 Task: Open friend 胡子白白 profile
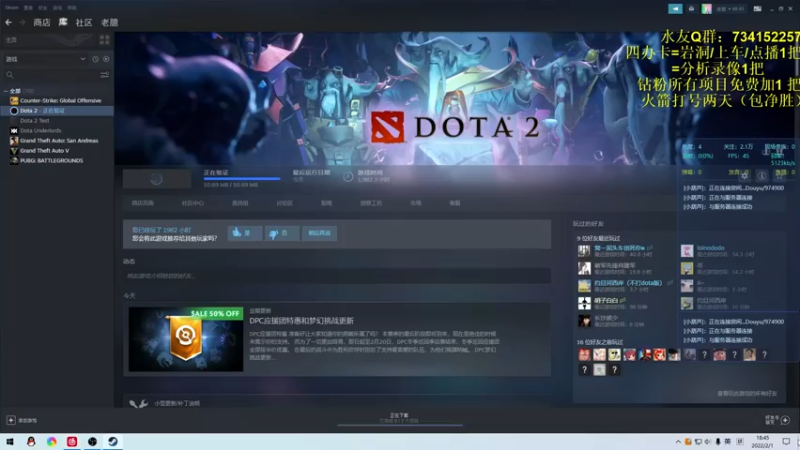pyautogui.click(x=606, y=301)
